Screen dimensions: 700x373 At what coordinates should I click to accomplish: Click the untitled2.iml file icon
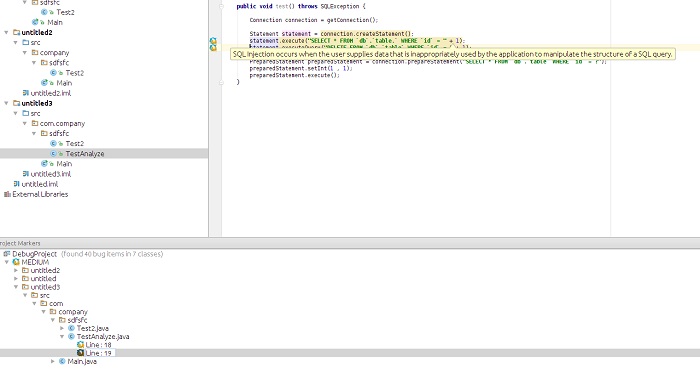click(25, 93)
